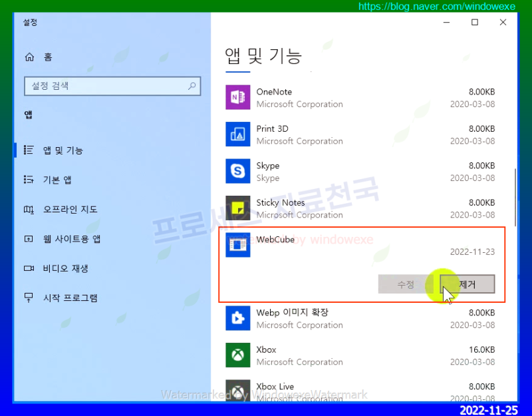Click the Startup (시작 프로그램) sidebar icon
The image size is (532, 416).
coord(29,298)
